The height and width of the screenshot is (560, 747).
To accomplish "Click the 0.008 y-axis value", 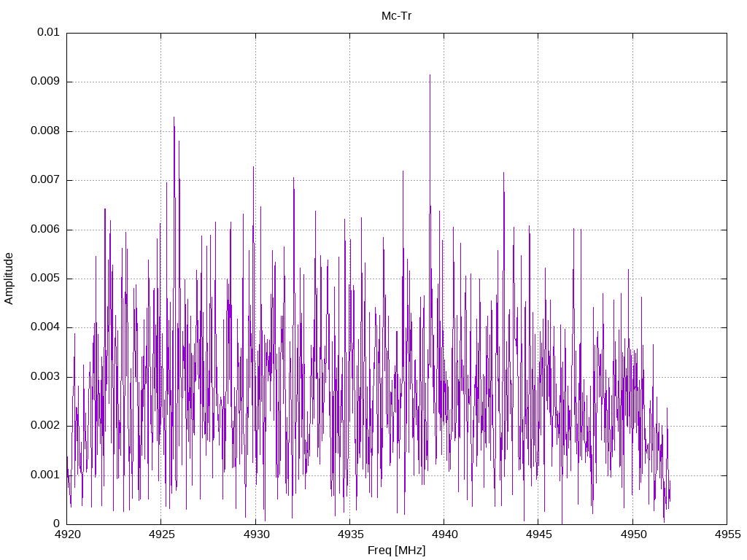I will [x=45, y=131].
